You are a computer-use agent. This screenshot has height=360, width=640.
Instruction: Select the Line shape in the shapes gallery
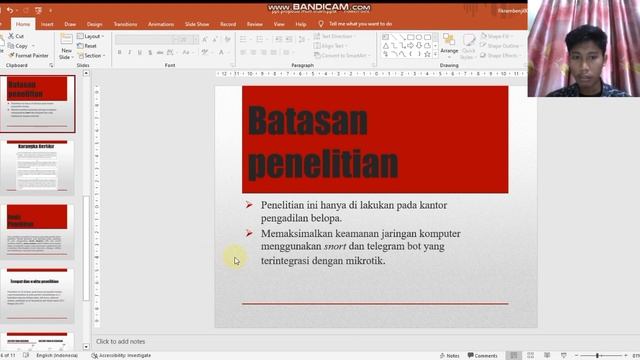coord(394,37)
